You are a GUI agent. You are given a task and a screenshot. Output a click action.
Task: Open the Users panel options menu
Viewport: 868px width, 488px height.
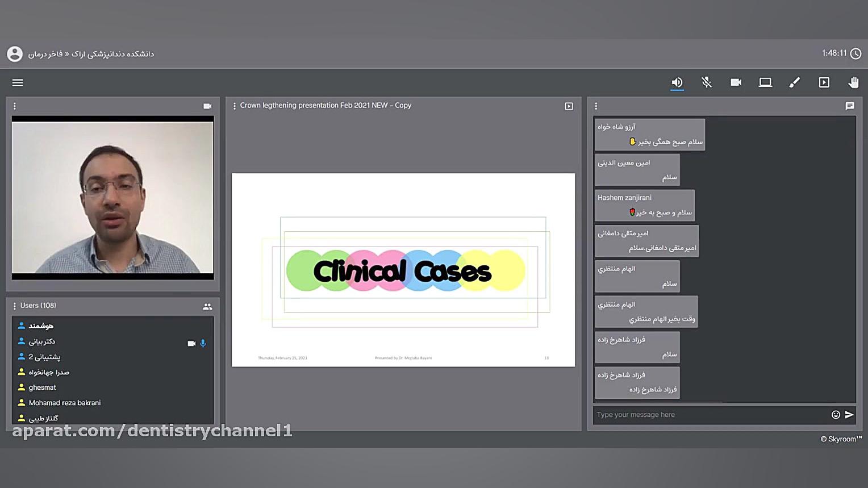[15, 306]
